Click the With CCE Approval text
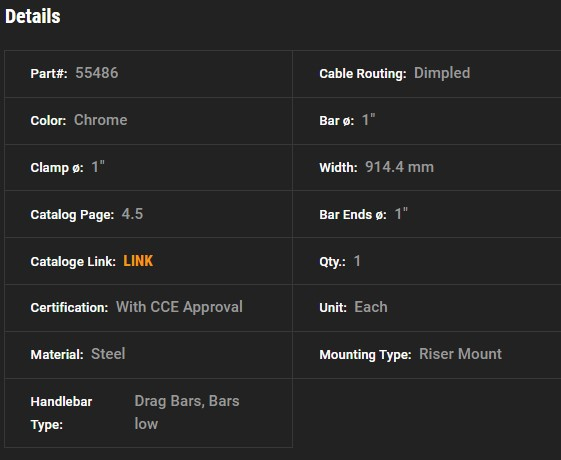Image resolution: width=561 pixels, height=460 pixels. click(179, 307)
